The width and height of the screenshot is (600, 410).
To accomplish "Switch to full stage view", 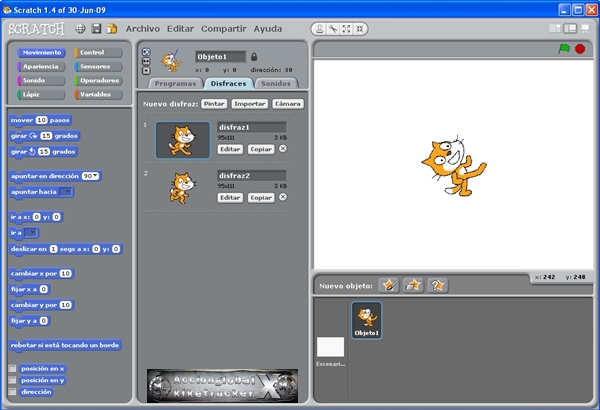I will click(x=570, y=29).
